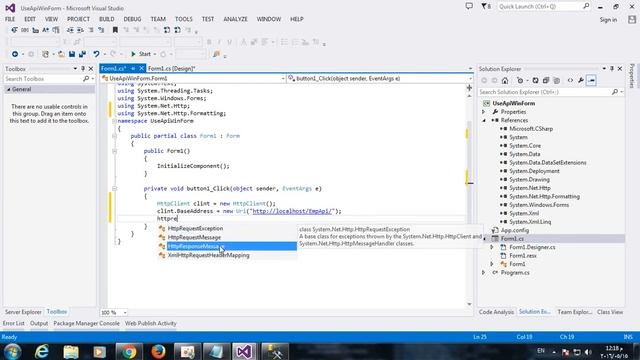Switch to Form1.cs [Design] tab
The height and width of the screenshot is (360, 640).
click(x=171, y=69)
